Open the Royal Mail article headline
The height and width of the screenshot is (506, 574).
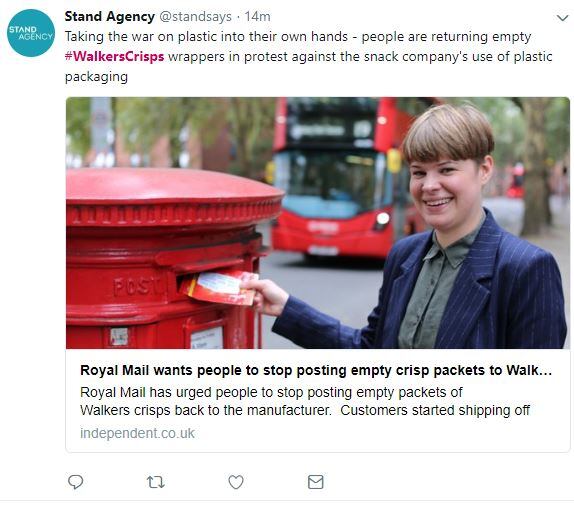click(x=316, y=370)
